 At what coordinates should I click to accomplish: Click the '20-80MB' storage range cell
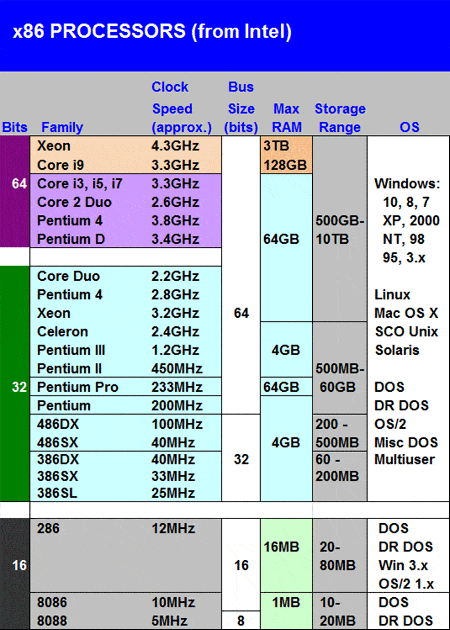pyautogui.click(x=338, y=556)
